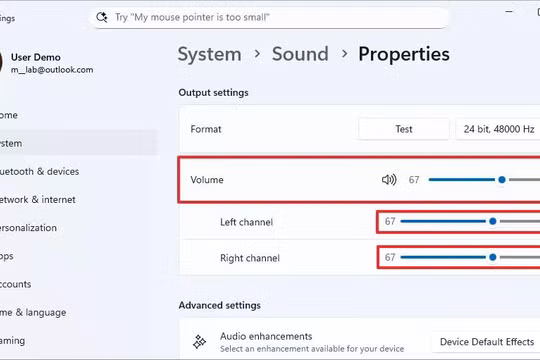Click the Output settings heading
The width and height of the screenshot is (540, 360).
point(213,93)
